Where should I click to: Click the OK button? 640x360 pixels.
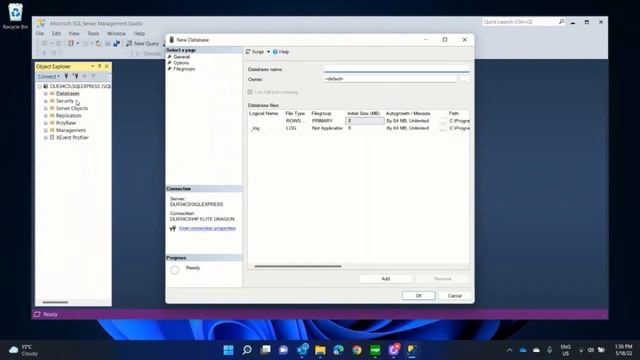(419, 296)
